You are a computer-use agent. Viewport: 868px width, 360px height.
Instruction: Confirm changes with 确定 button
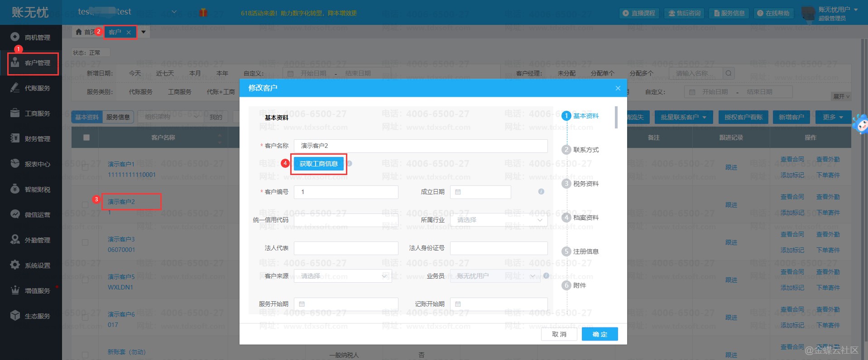coord(599,334)
